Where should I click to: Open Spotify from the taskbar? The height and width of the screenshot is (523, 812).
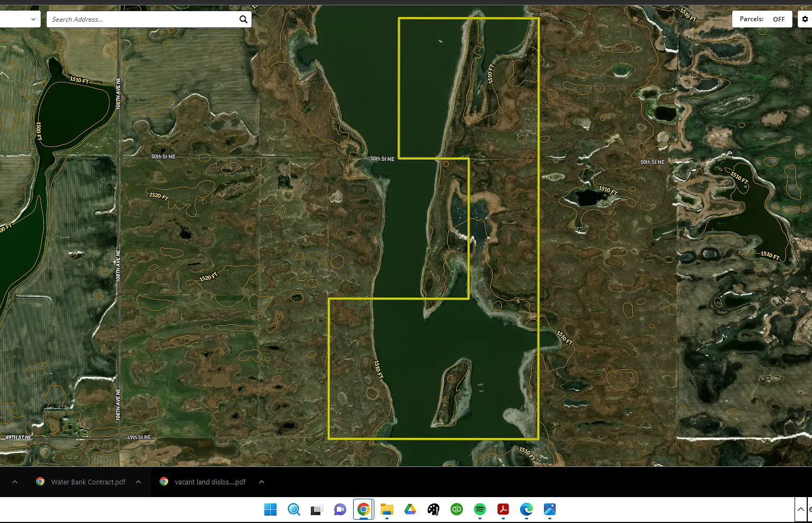coord(479,509)
